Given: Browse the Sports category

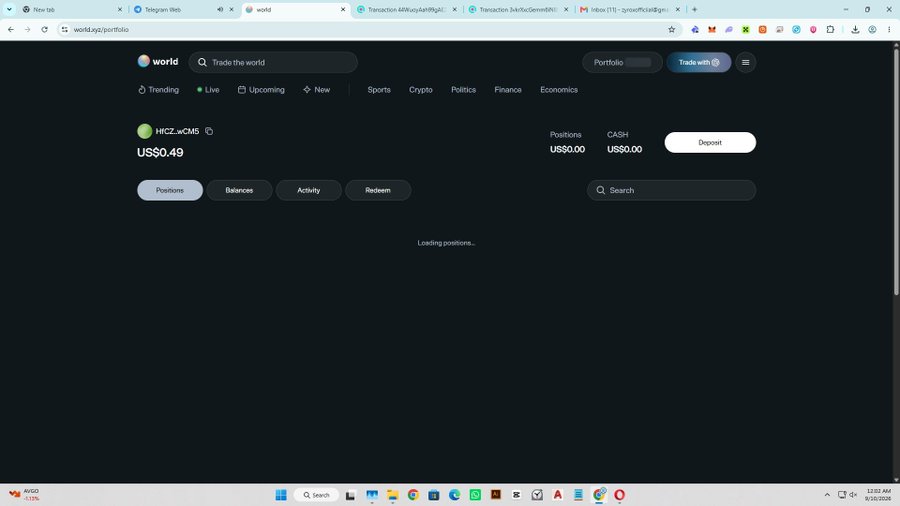Looking at the screenshot, I should [x=379, y=89].
